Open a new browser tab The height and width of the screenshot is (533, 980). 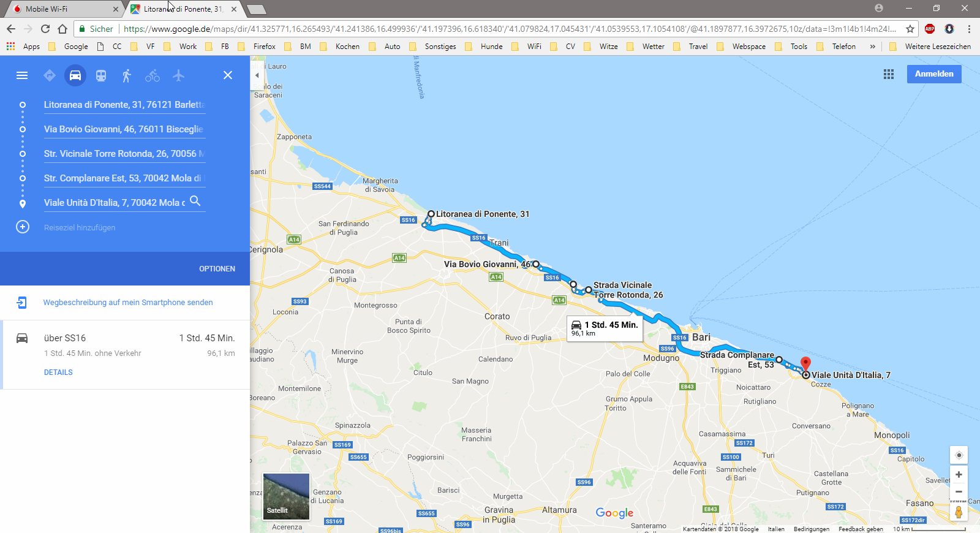(x=257, y=9)
